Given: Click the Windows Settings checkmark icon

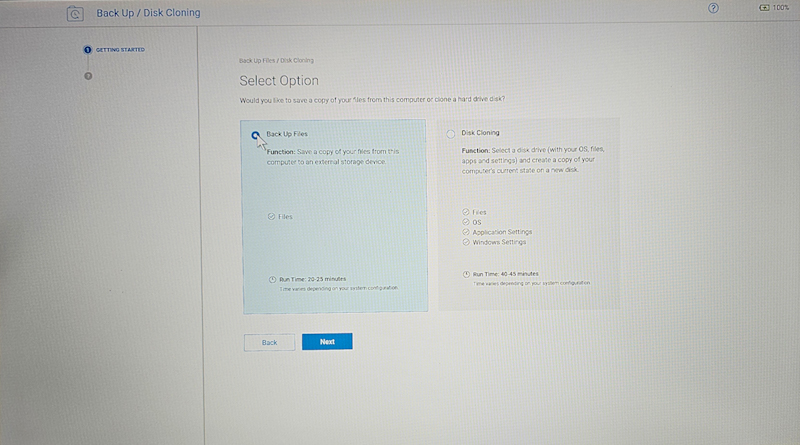Looking at the screenshot, I should click(x=466, y=242).
